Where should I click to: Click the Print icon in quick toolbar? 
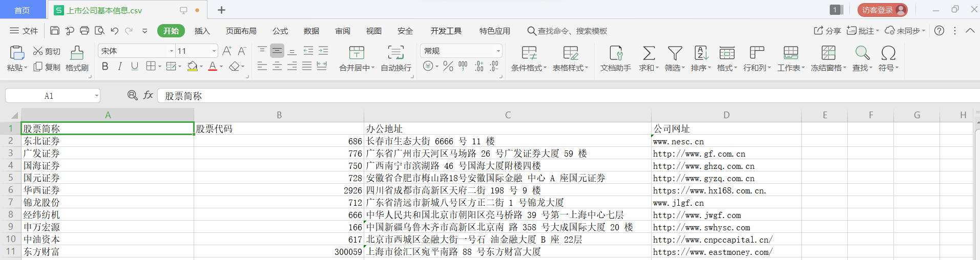pos(85,31)
